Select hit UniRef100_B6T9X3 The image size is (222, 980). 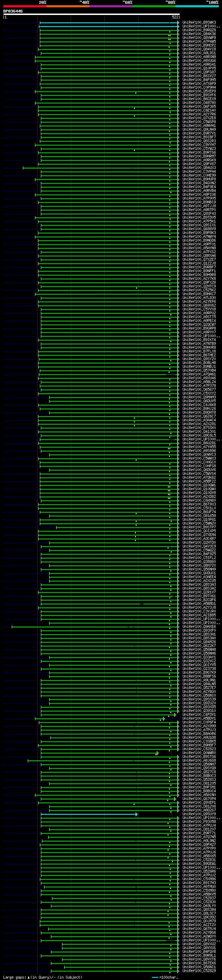[x=199, y=504]
